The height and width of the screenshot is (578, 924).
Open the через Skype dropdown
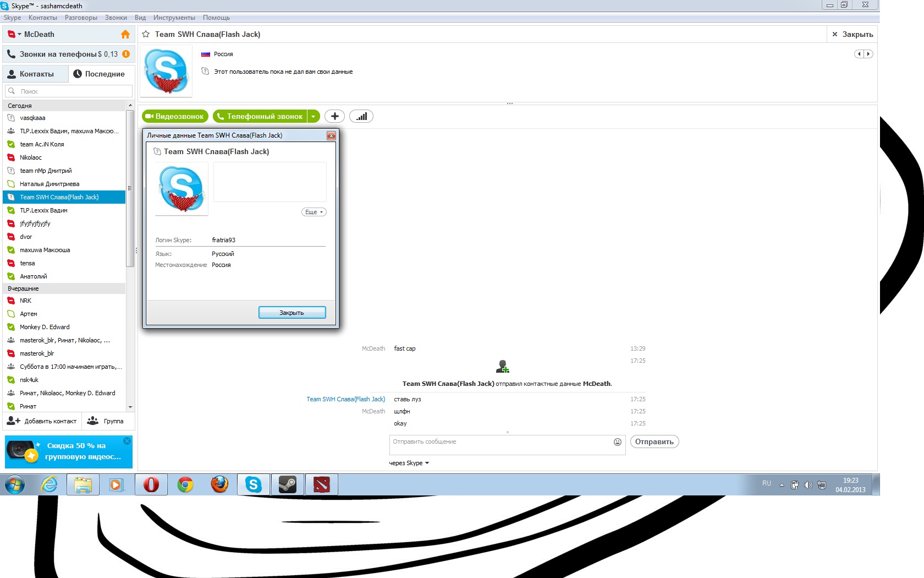coord(409,463)
